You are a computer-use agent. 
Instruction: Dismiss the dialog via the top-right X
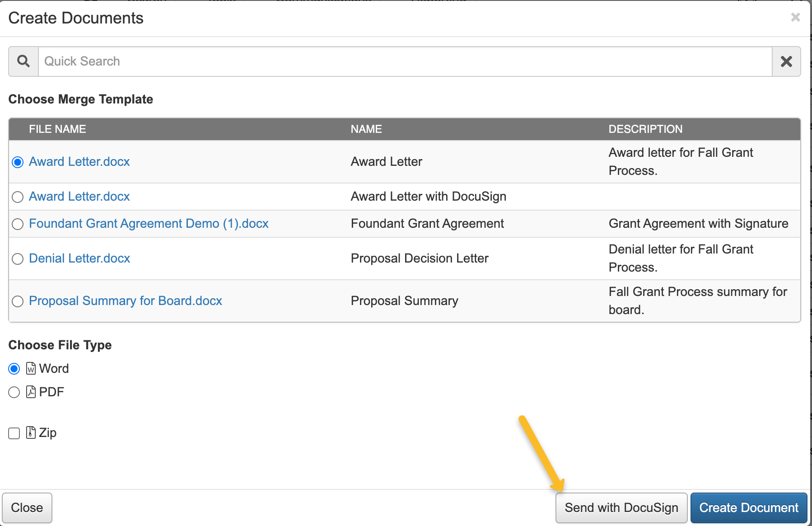[x=795, y=18]
